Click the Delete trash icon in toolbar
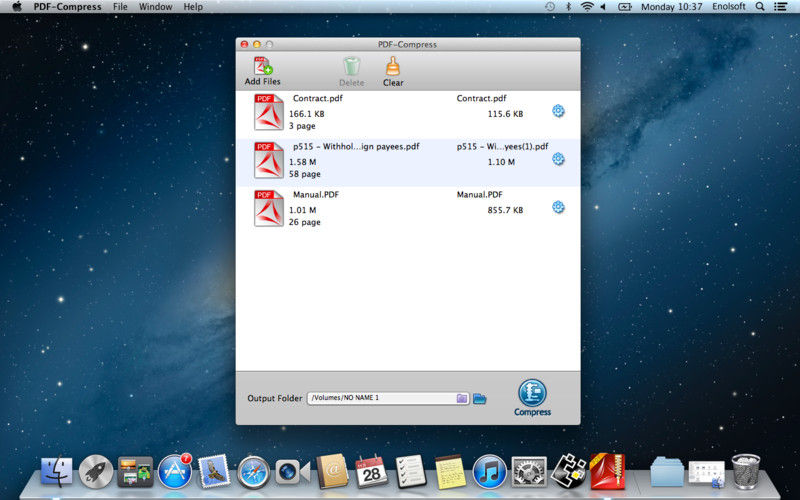This screenshot has width=800, height=500. (352, 67)
